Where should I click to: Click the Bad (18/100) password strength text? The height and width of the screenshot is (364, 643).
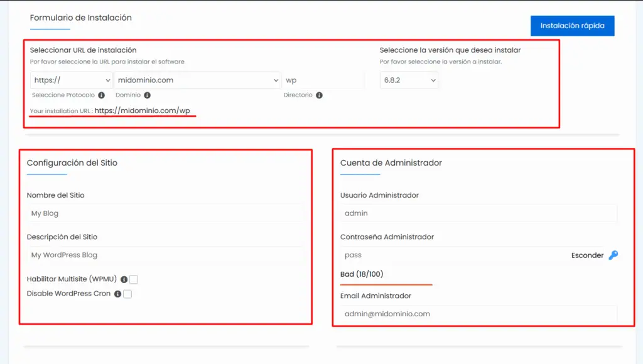[362, 274]
